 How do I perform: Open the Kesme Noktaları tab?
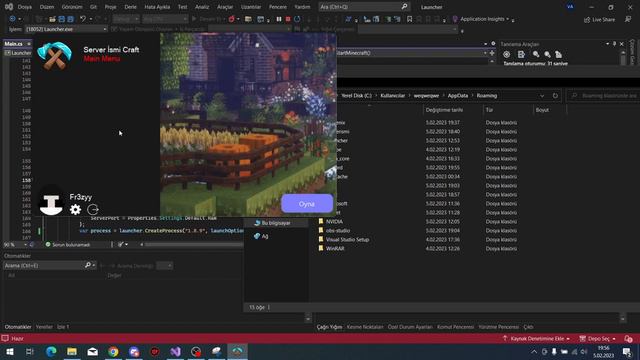pos(365,327)
